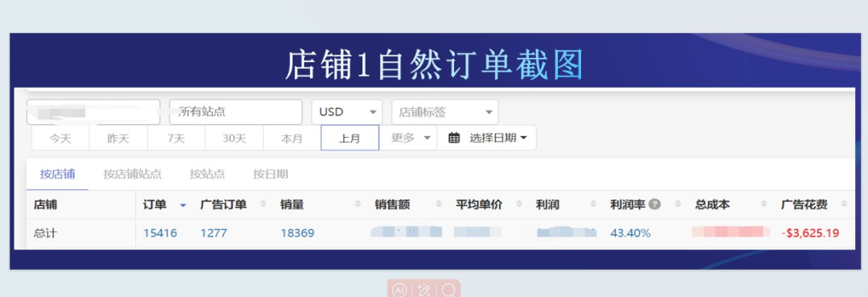Click the sort icon for 总成本
The height and width of the screenshot is (297, 868).
(764, 204)
